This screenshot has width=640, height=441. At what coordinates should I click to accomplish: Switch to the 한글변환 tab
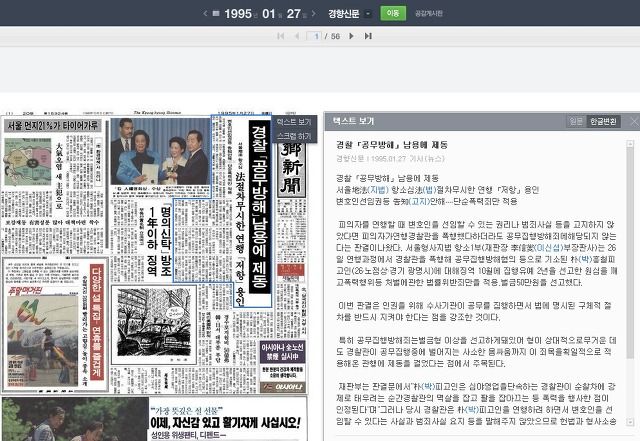point(603,121)
